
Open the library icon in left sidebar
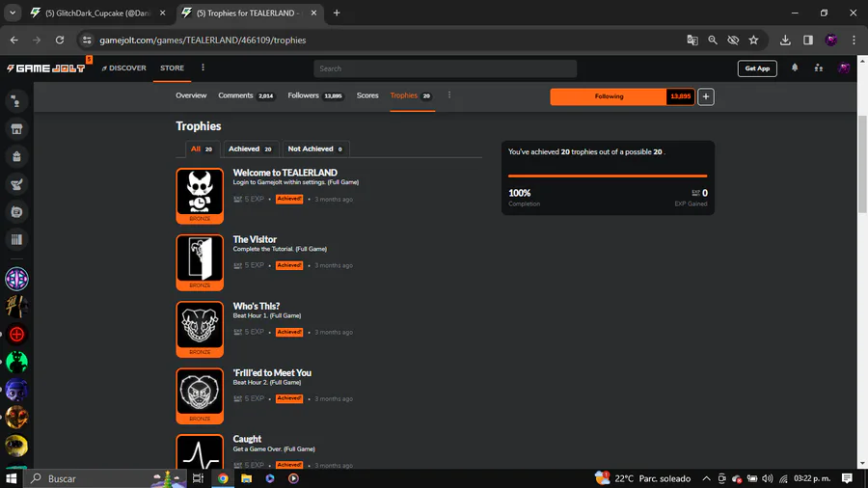click(x=16, y=239)
